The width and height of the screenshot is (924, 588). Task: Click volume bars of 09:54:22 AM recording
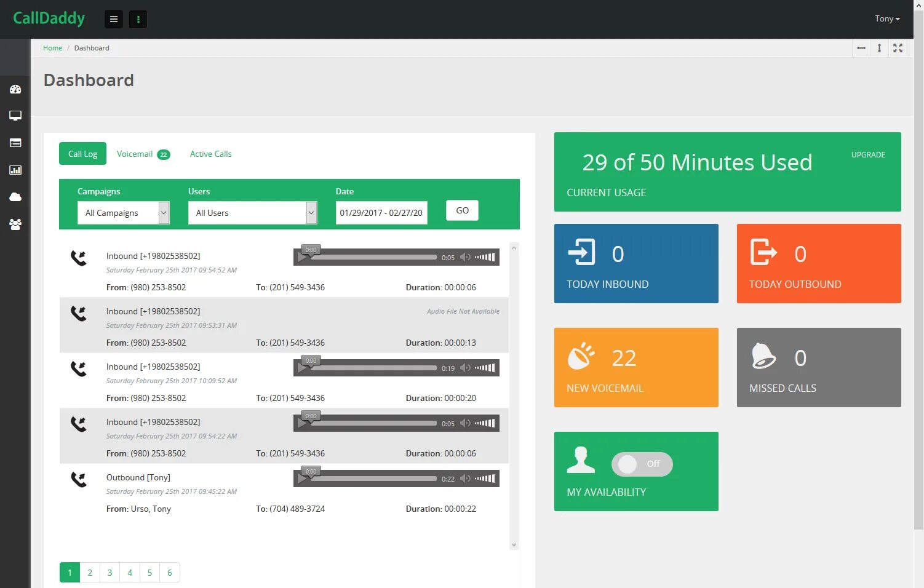[x=485, y=423]
